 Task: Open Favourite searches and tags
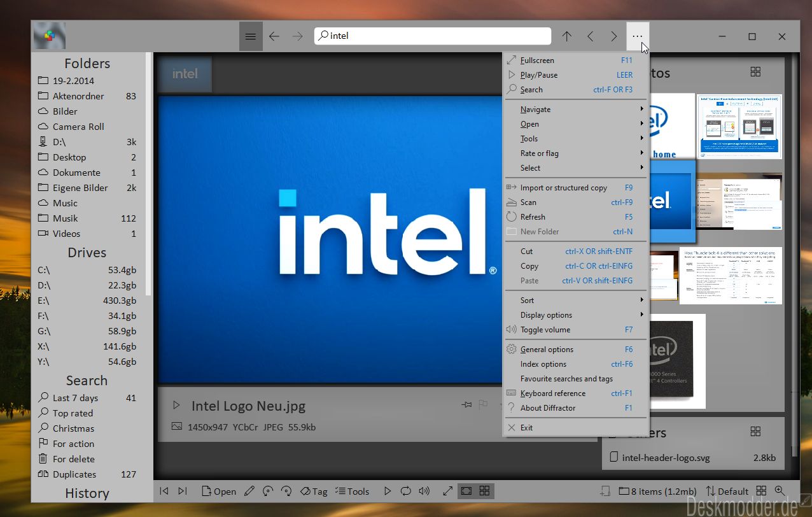pos(576,379)
